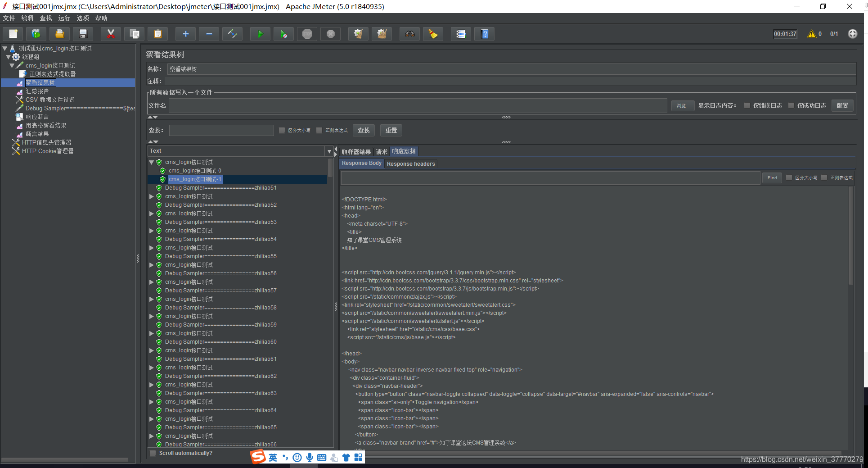Open Search with the binoculars icon

(x=409, y=34)
